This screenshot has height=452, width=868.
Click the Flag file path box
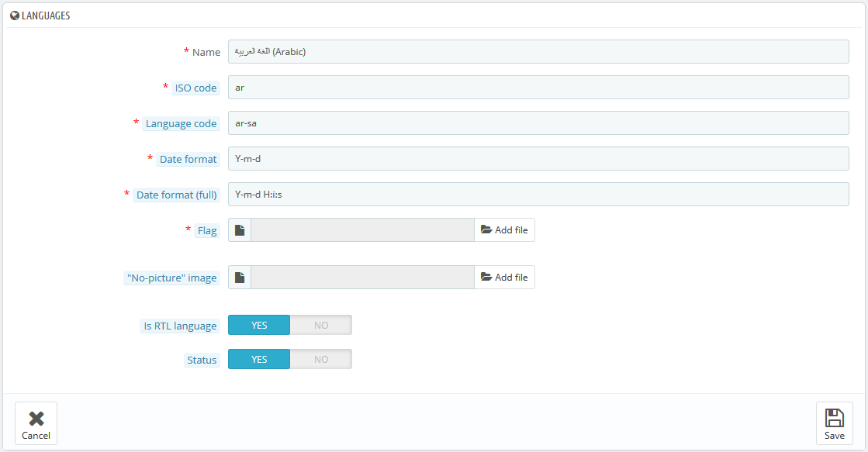[362, 230]
